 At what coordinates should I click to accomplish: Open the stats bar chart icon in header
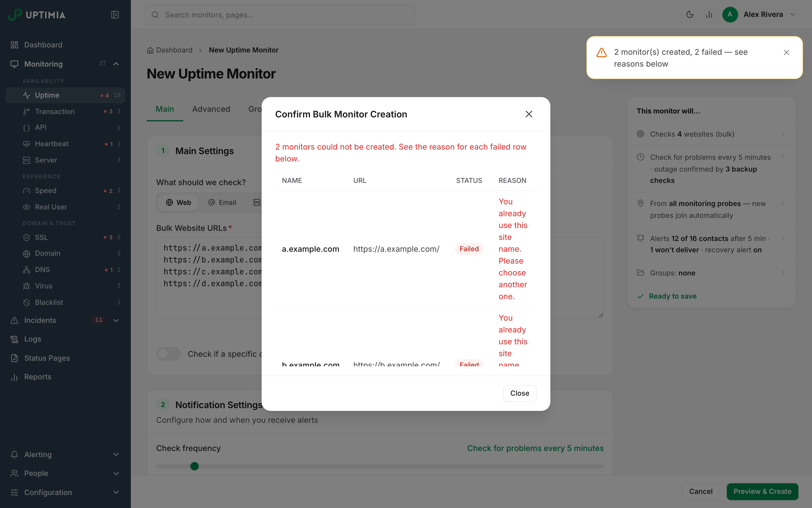click(709, 14)
